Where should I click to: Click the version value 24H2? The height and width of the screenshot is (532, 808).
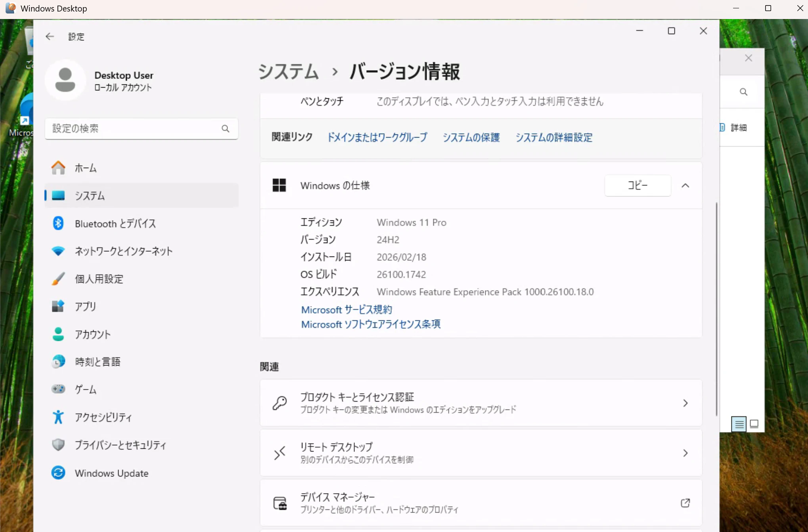click(388, 239)
